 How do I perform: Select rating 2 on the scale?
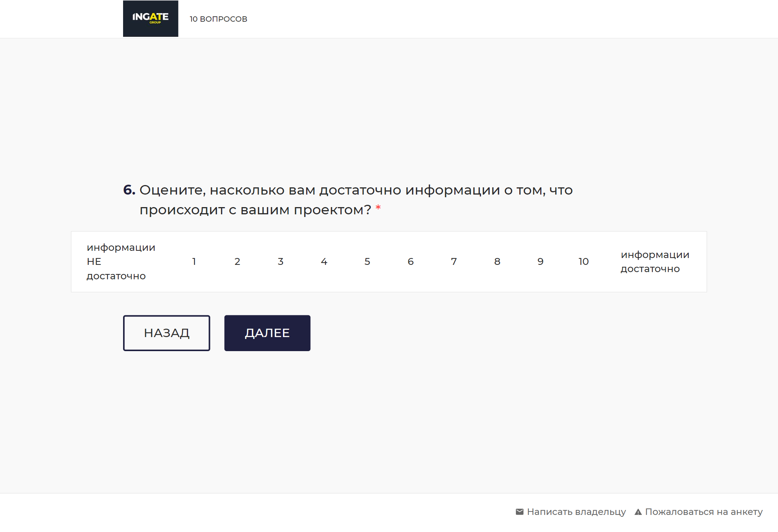point(237,261)
